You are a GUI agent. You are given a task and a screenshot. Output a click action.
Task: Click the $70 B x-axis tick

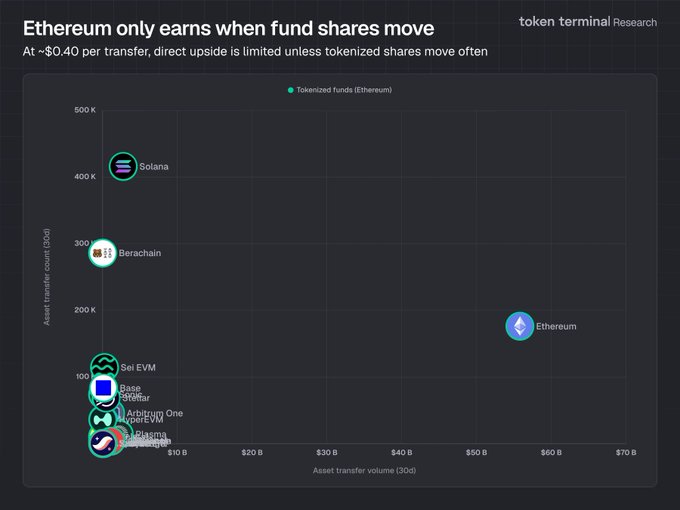(x=626, y=452)
